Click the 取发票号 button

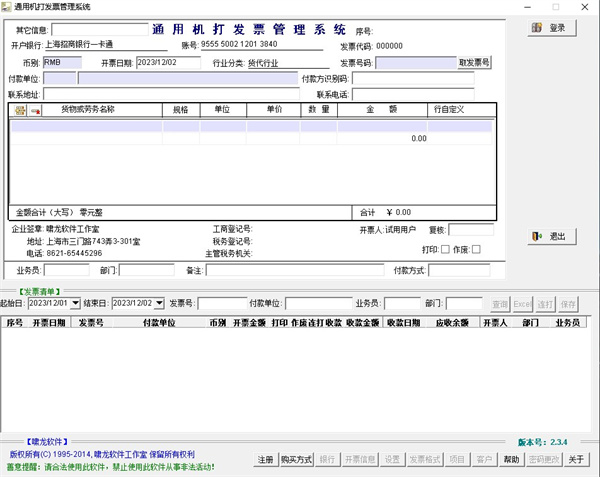474,63
